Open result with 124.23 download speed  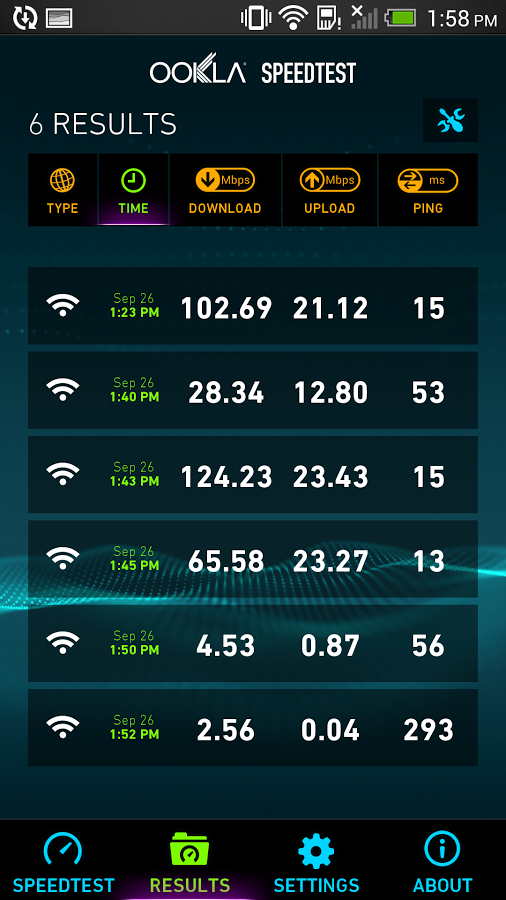[x=253, y=475]
